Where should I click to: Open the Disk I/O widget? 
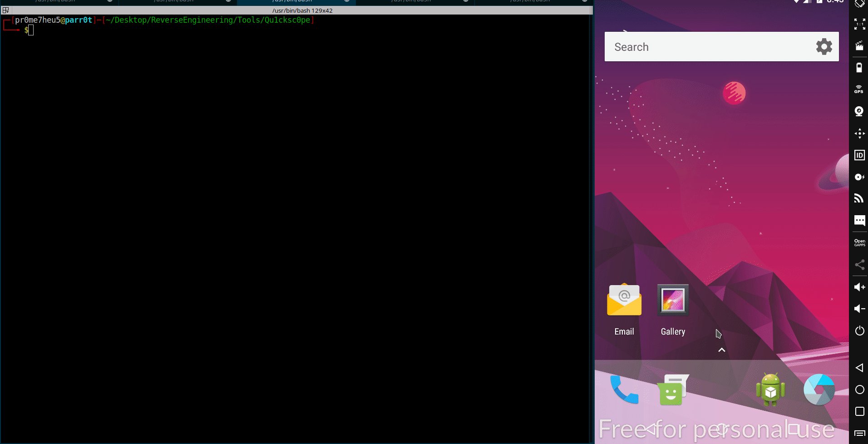(x=859, y=177)
